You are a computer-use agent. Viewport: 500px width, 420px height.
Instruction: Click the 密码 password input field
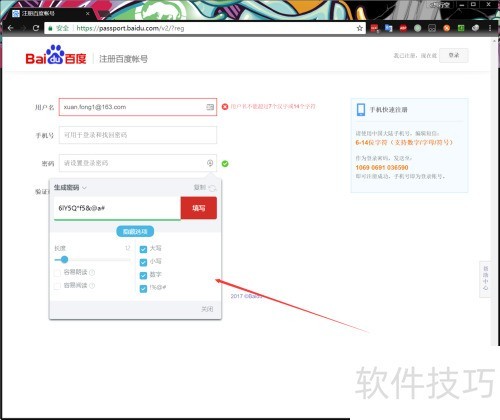[x=138, y=163]
